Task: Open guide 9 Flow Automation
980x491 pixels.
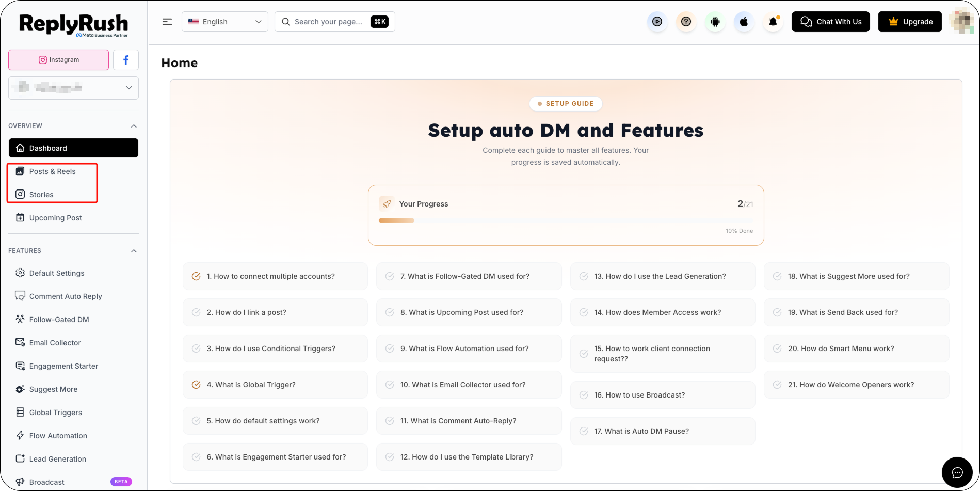Action: (x=469, y=349)
